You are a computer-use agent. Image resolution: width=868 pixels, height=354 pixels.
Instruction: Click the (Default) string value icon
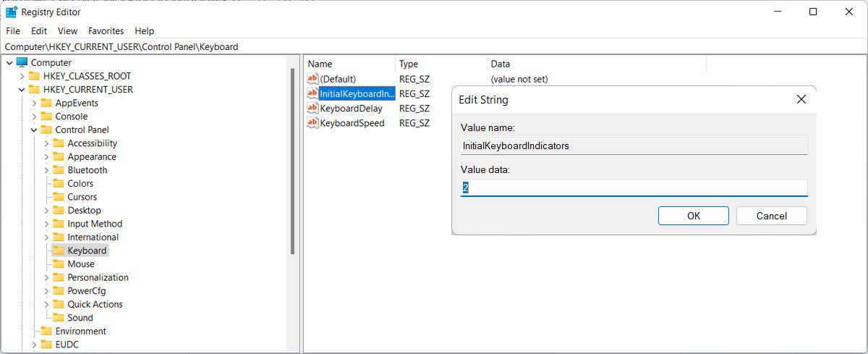pos(312,79)
